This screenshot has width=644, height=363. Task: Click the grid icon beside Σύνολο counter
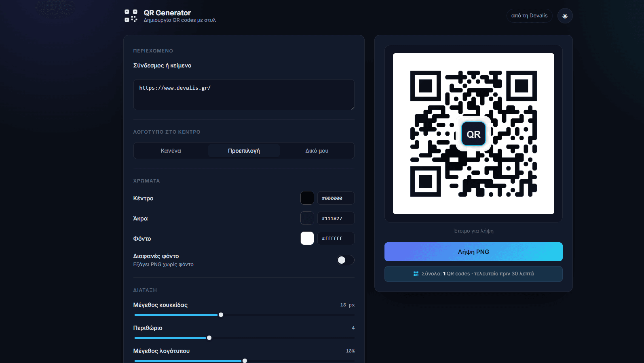click(416, 274)
